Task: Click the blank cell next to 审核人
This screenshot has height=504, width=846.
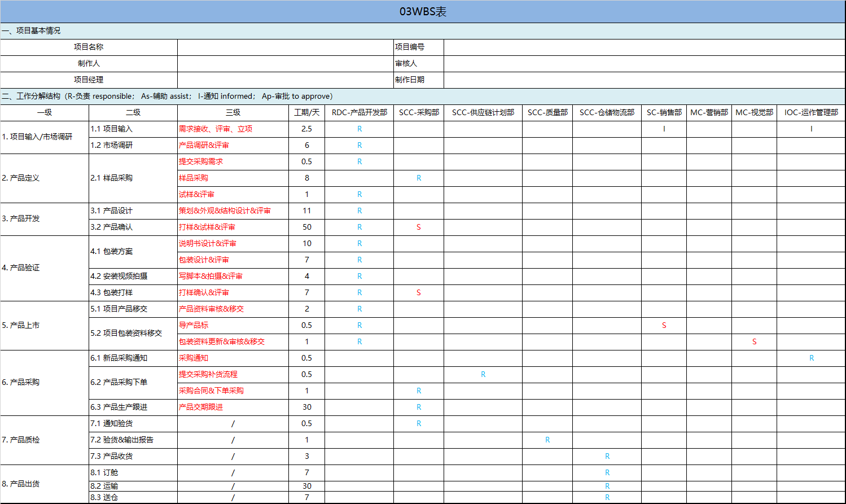Action: click(644, 64)
